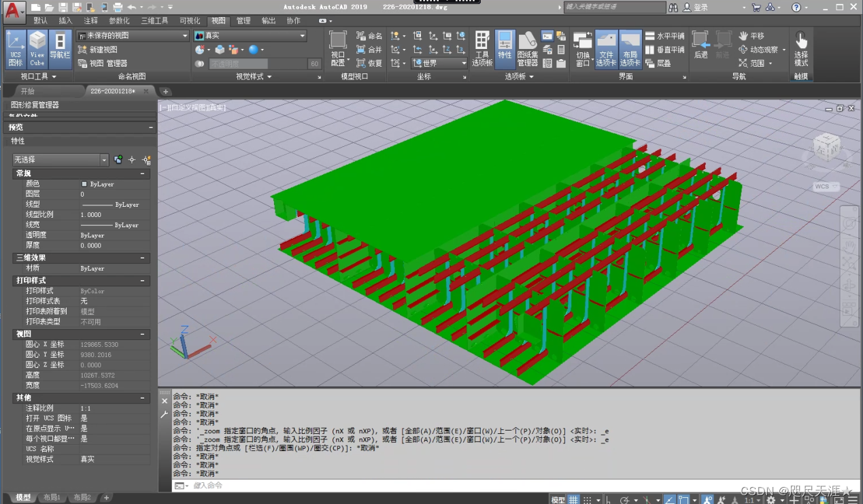Open the Viewport Configuration (视口配置) button
863x504 pixels.
pos(338,49)
